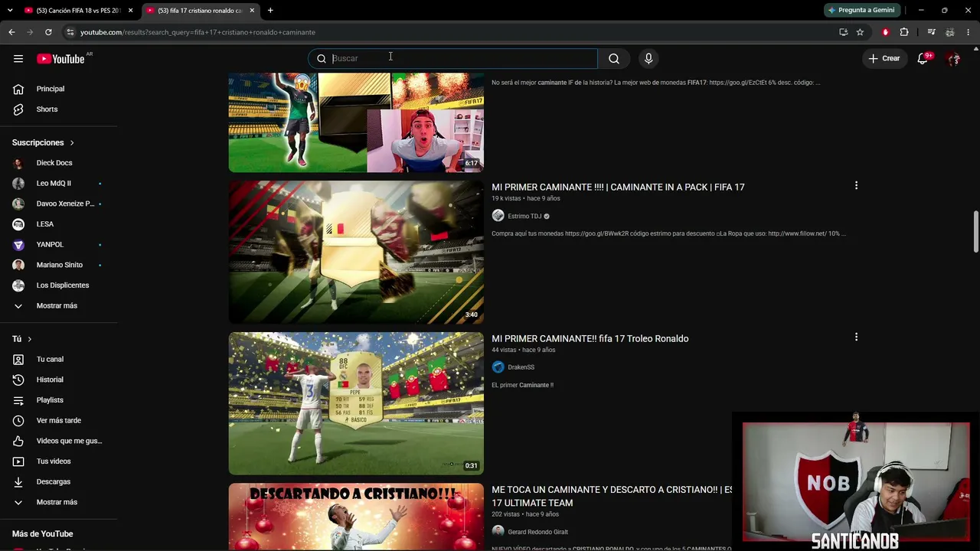980x551 pixels.
Task: Open the 3:40 gold pack video thumbnail
Action: [356, 252]
